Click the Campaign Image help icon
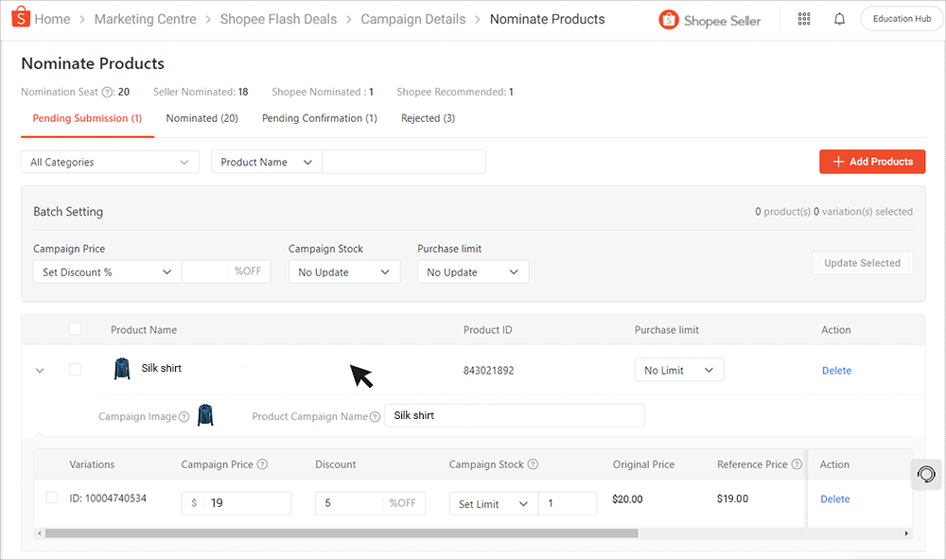 pyautogui.click(x=183, y=415)
